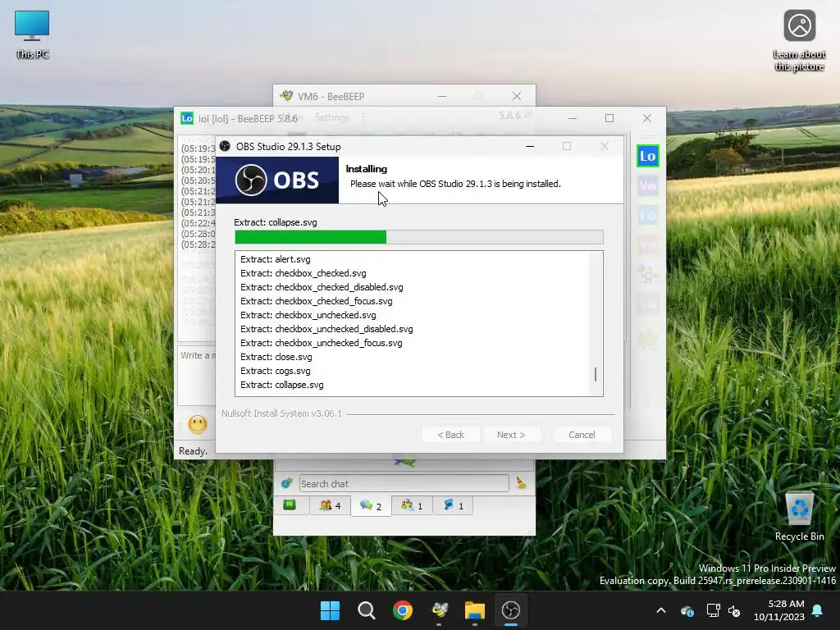Viewport: 840px width, 630px height.
Task: Select the 'Extract: checkbox_unchecked_disabled.svg' log line
Action: [326, 329]
